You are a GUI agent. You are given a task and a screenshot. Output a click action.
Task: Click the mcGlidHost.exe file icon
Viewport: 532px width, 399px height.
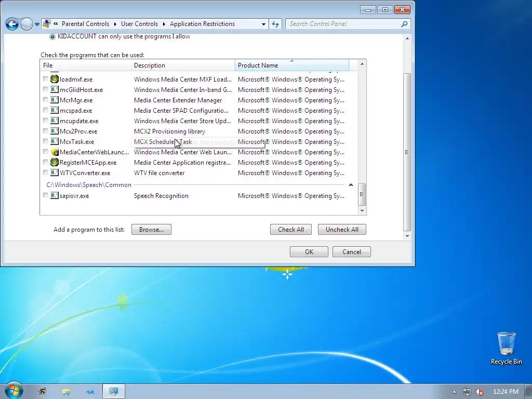[x=54, y=89]
